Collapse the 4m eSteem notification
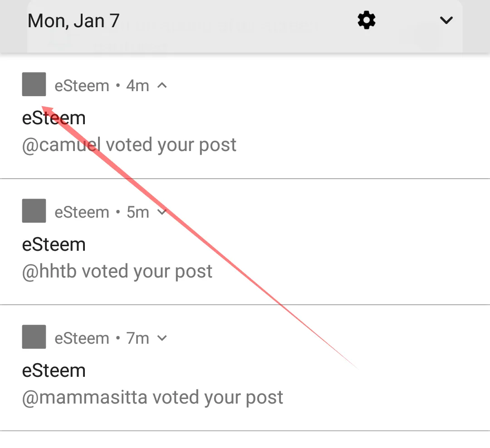This screenshot has height=448, width=490. (x=162, y=85)
